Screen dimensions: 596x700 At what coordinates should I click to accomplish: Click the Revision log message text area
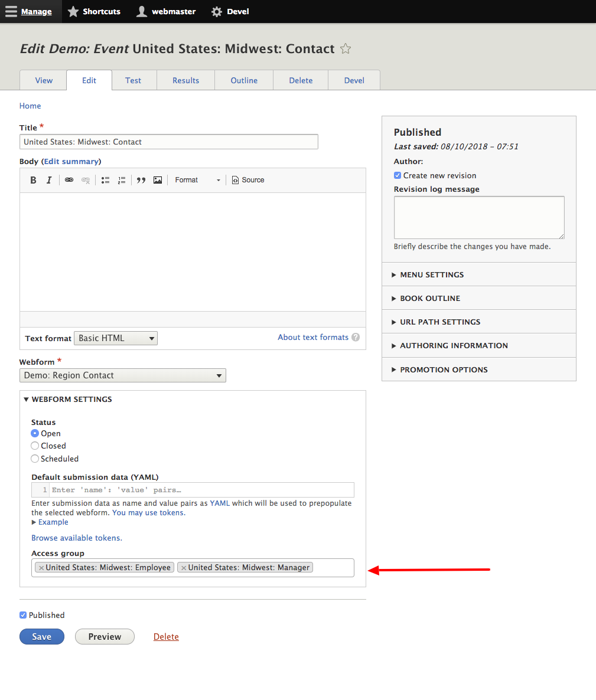point(478,217)
